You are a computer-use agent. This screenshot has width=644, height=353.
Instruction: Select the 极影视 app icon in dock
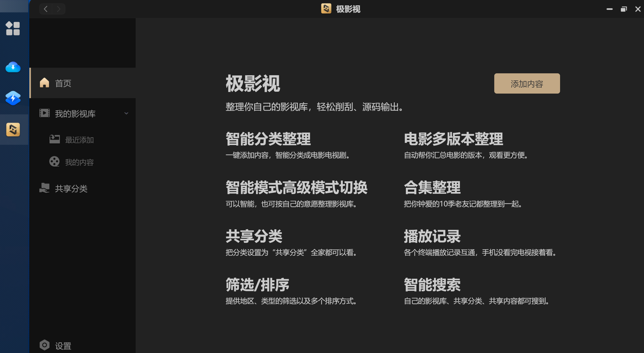point(13,130)
